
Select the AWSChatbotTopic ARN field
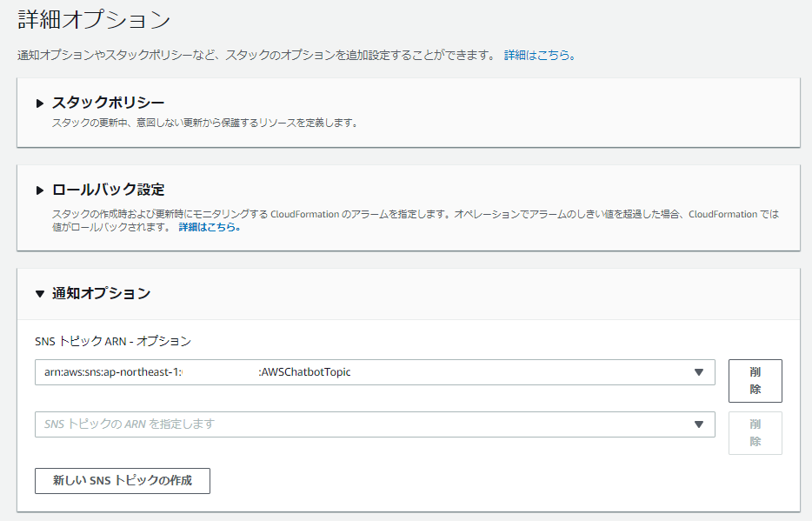coord(365,372)
